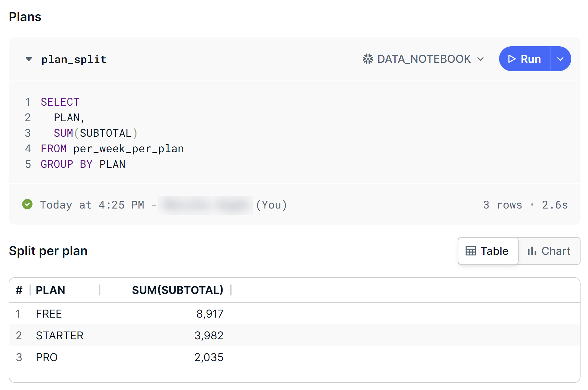Click the plan_split query title

coord(74,59)
